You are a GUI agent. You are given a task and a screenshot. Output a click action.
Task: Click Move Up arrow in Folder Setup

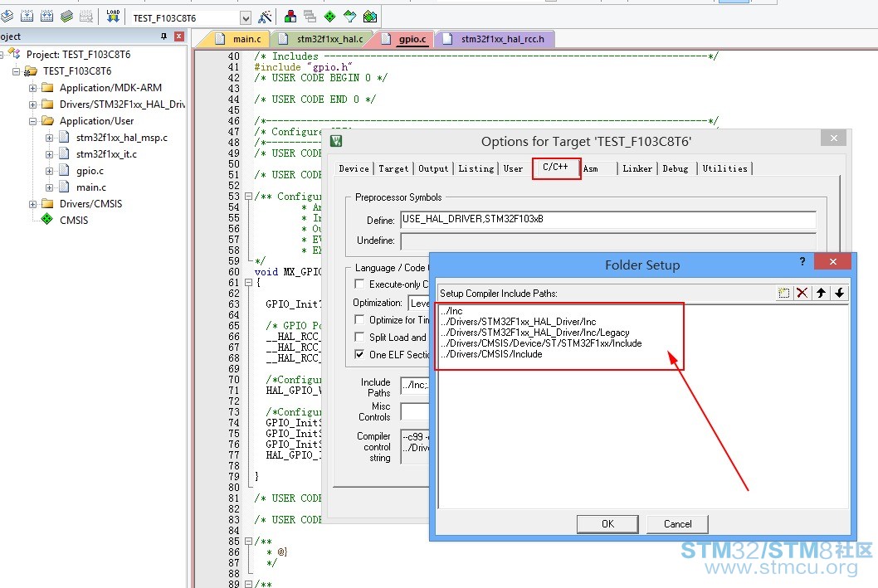point(821,293)
